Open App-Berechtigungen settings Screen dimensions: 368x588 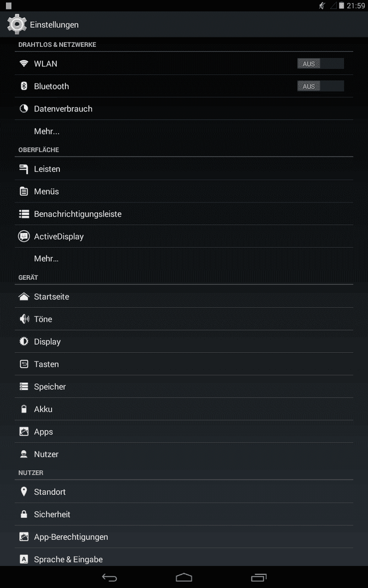pos(184,537)
